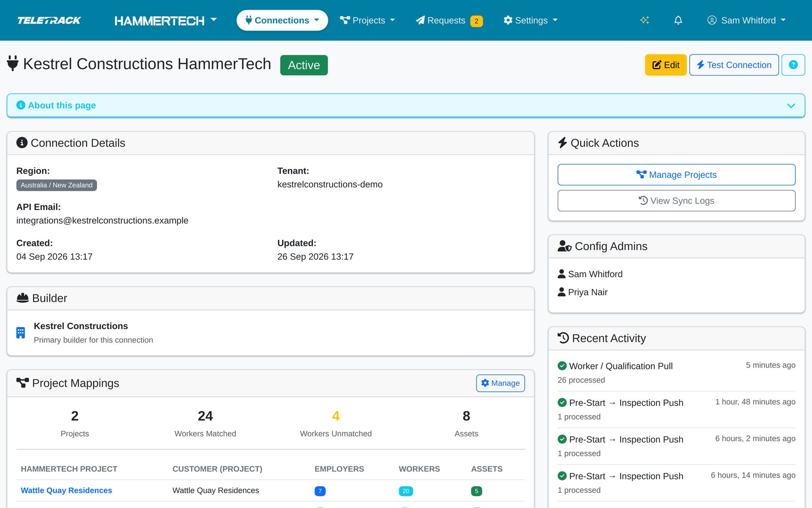
Task: Click the plug icon beside connection title
Action: pos(13,63)
